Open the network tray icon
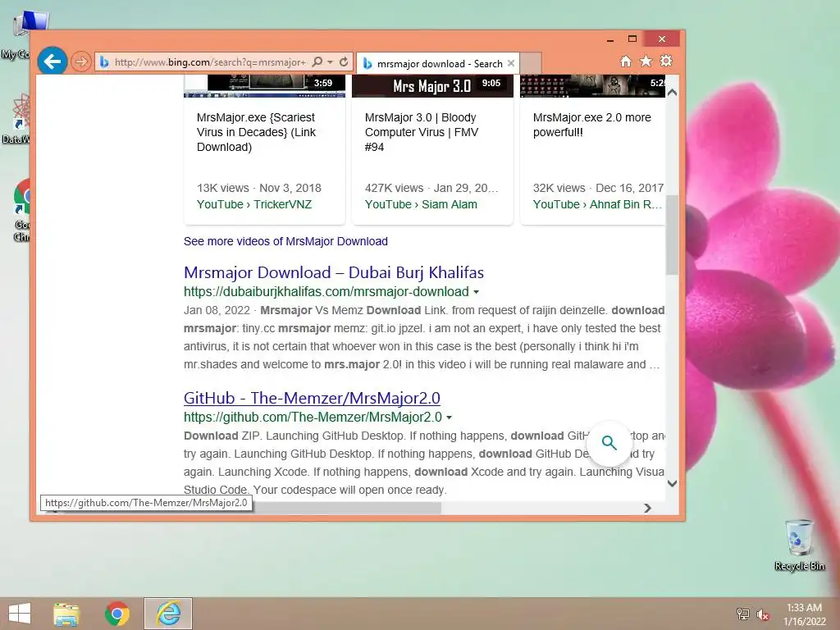The image size is (840, 630). (x=743, y=614)
